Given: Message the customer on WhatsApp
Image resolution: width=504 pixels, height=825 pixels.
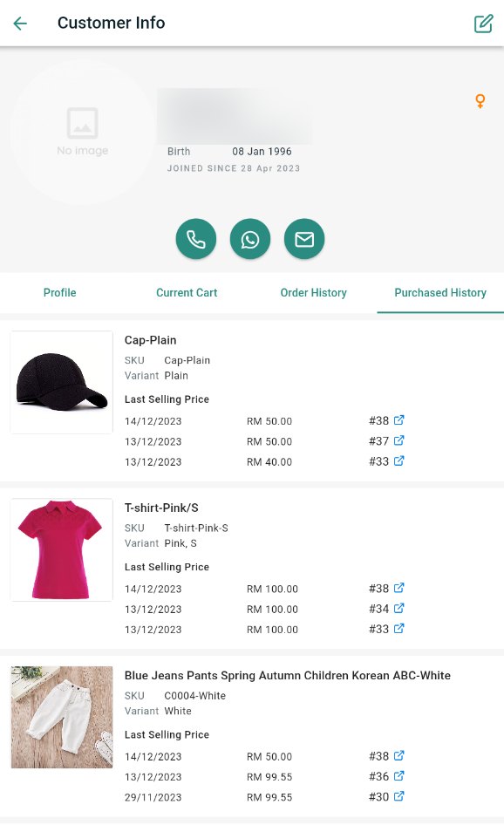Looking at the screenshot, I should coord(250,239).
